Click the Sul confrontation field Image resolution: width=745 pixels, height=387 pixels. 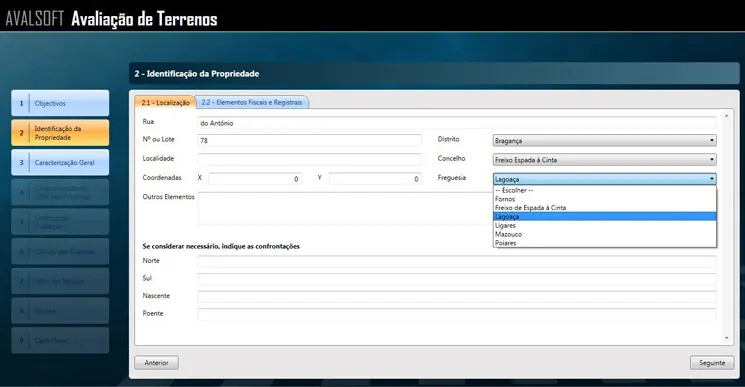457,279
